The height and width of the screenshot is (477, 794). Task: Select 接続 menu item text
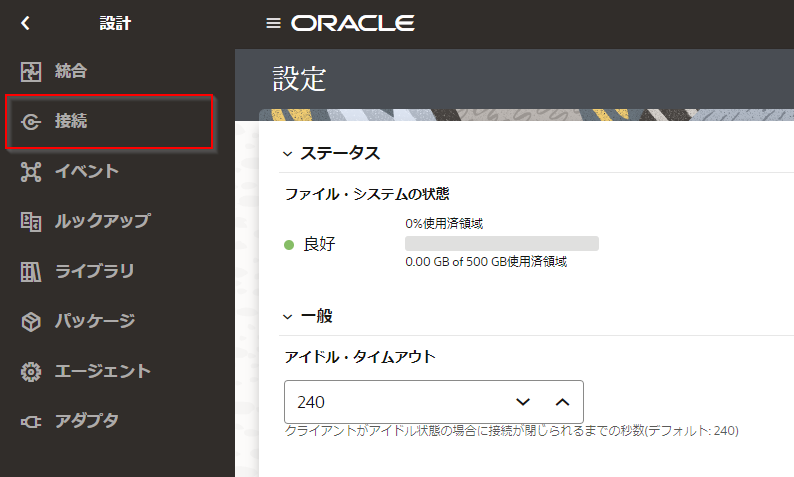pos(71,122)
